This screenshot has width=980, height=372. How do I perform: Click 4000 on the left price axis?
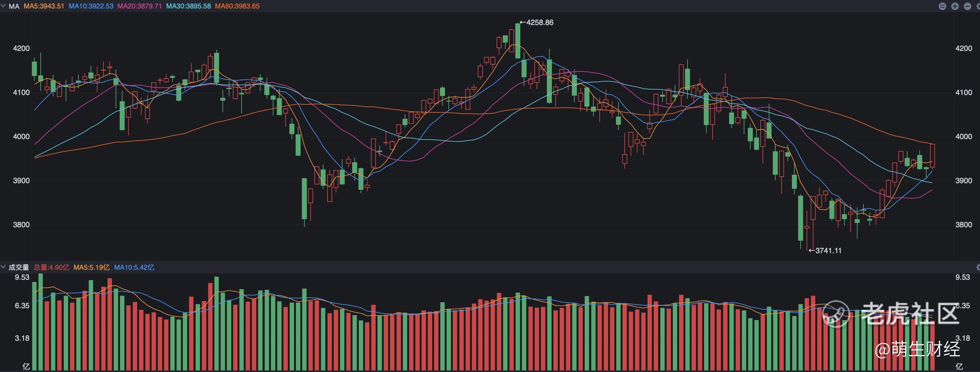[x=21, y=137]
